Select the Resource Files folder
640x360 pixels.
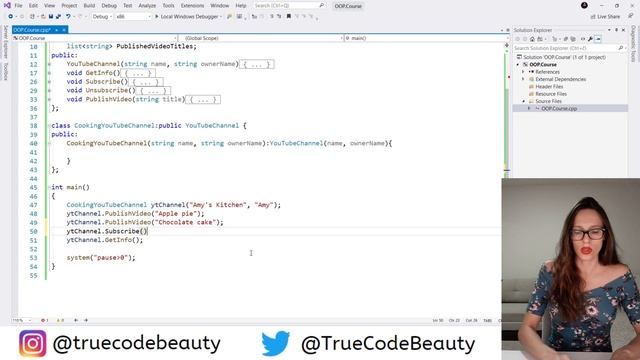pos(551,94)
